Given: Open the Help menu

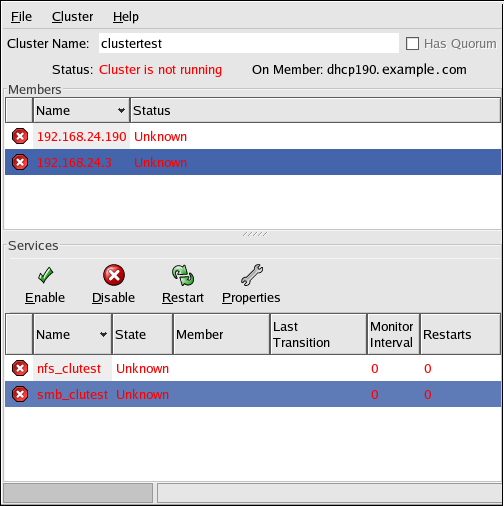Looking at the screenshot, I should (x=126, y=17).
